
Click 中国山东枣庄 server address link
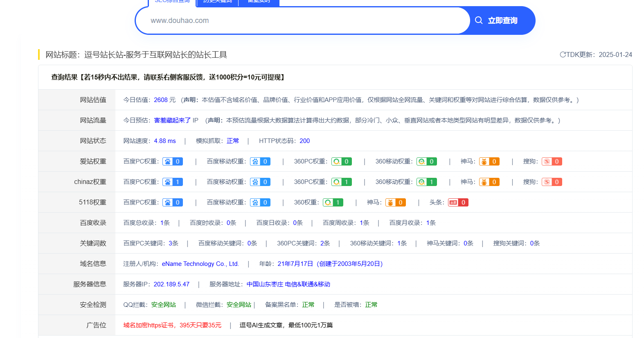click(x=288, y=284)
